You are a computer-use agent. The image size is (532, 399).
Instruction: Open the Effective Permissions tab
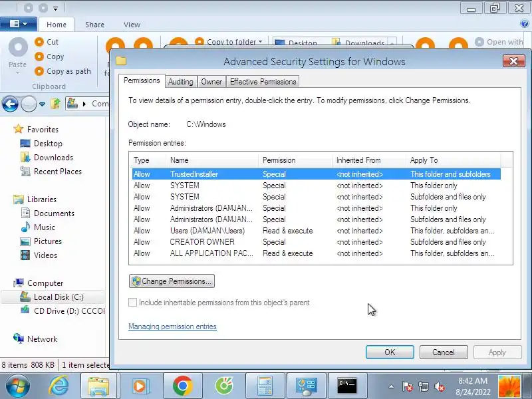tap(263, 82)
